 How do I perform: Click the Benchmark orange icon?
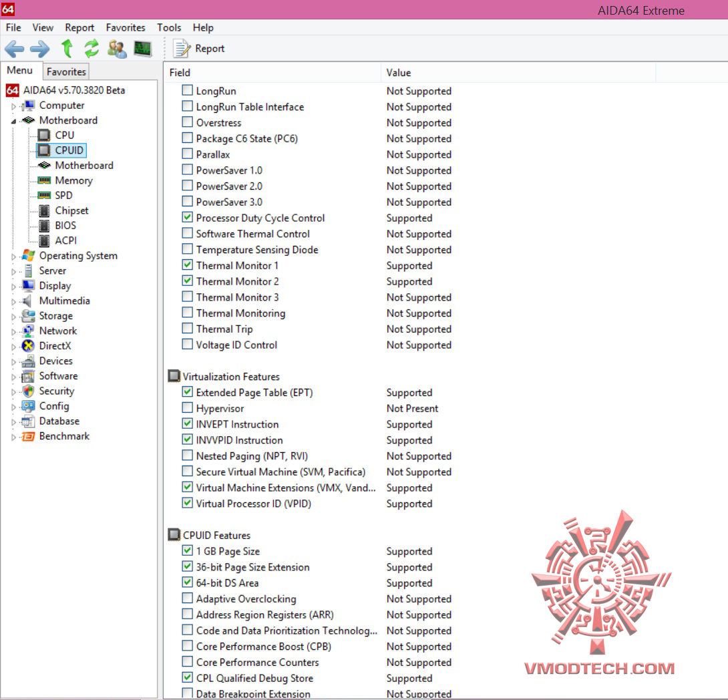(28, 436)
